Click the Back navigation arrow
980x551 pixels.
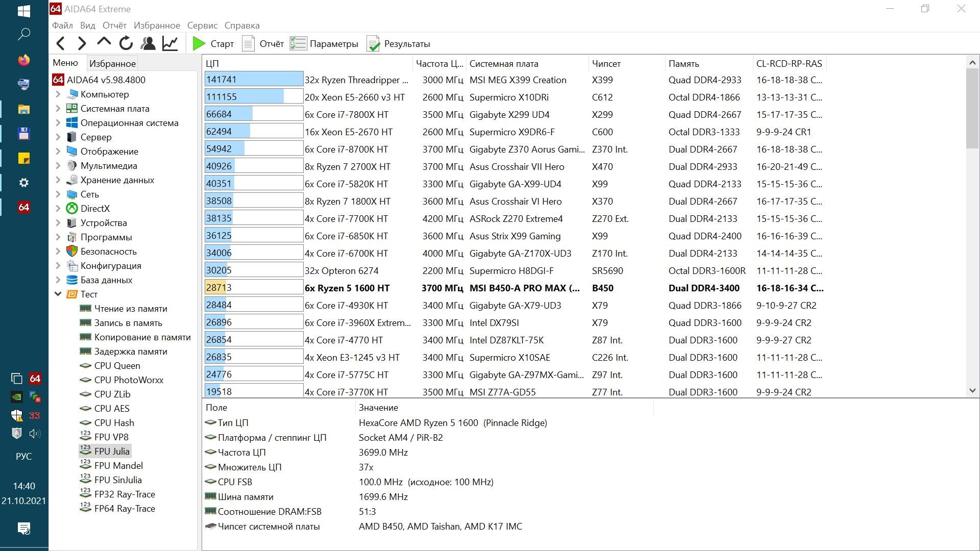61,44
